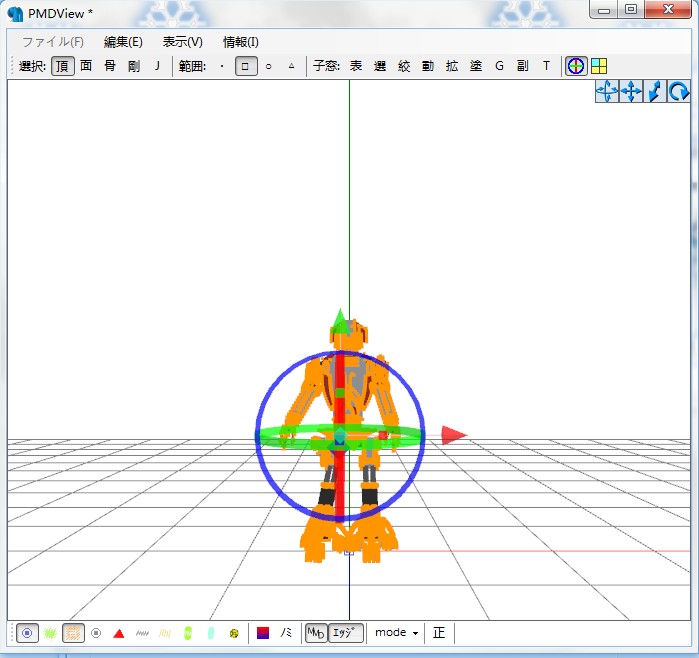The height and width of the screenshot is (658, 699).
Task: Toggle the gray hatch lines icon
Action: [142, 633]
